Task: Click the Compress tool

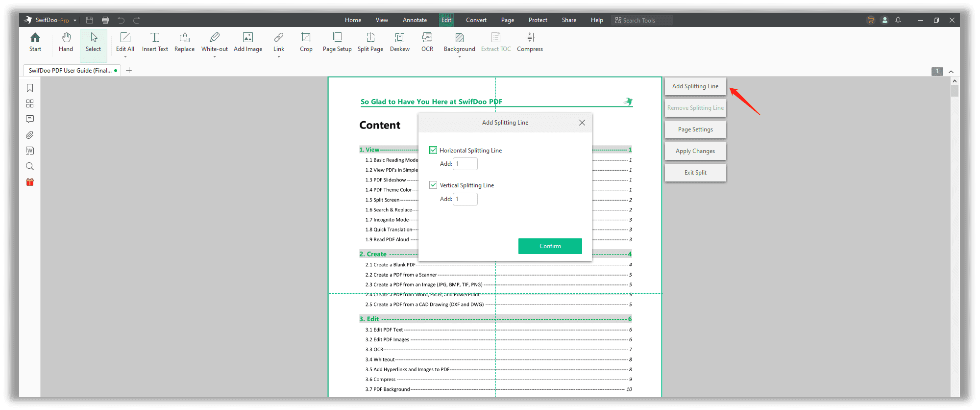Action: point(530,42)
